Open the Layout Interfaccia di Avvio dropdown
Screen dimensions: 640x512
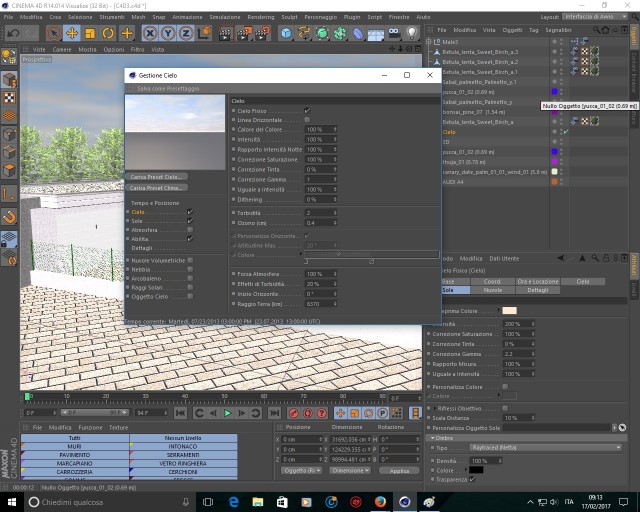click(x=595, y=17)
